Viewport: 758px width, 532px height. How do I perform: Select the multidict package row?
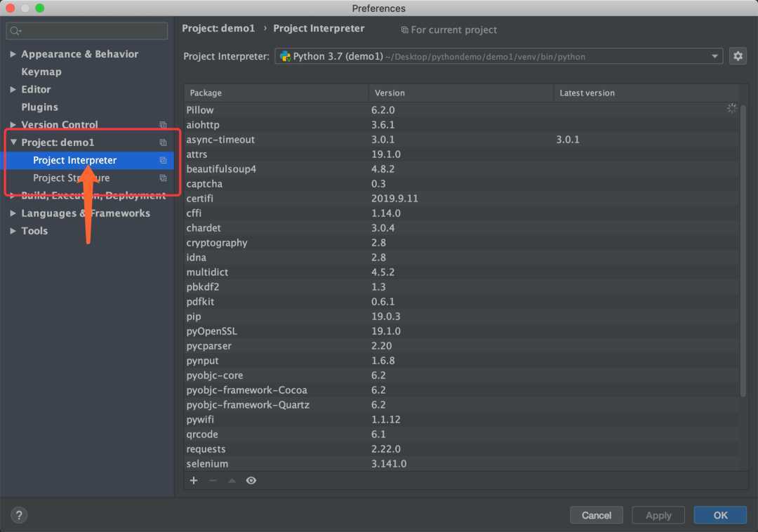pos(461,272)
